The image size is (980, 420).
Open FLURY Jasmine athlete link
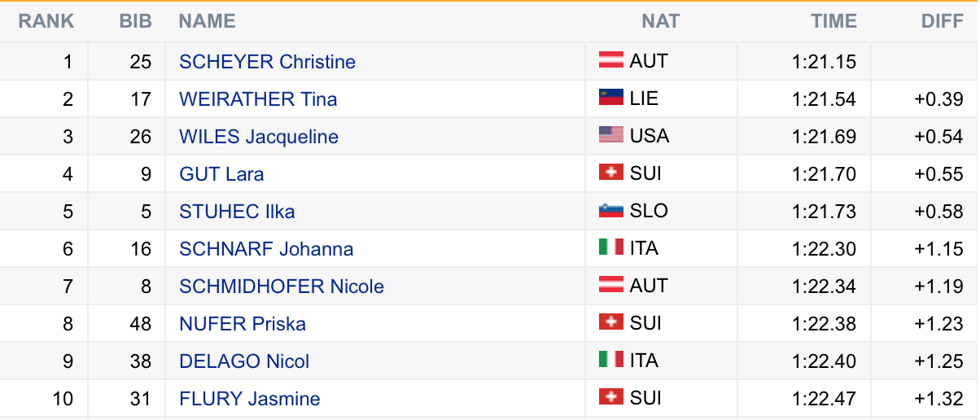click(x=250, y=399)
